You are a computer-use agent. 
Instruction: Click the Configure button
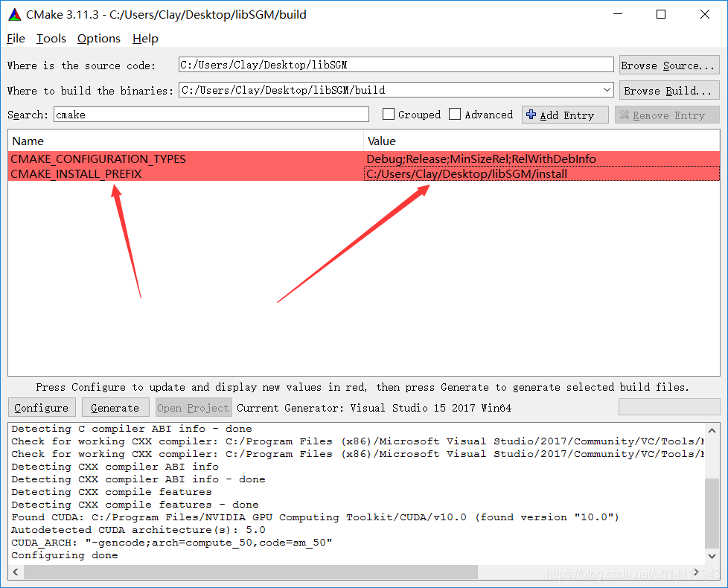[x=42, y=407]
